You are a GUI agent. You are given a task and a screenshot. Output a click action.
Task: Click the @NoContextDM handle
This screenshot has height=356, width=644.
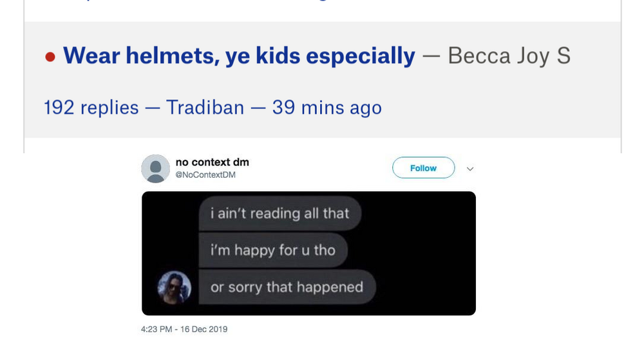click(x=205, y=174)
